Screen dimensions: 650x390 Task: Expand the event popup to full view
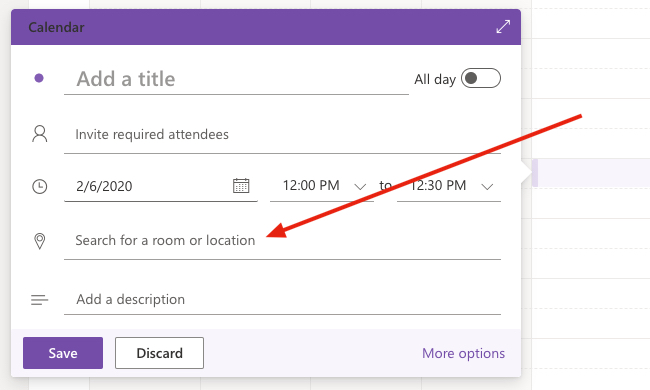(503, 27)
